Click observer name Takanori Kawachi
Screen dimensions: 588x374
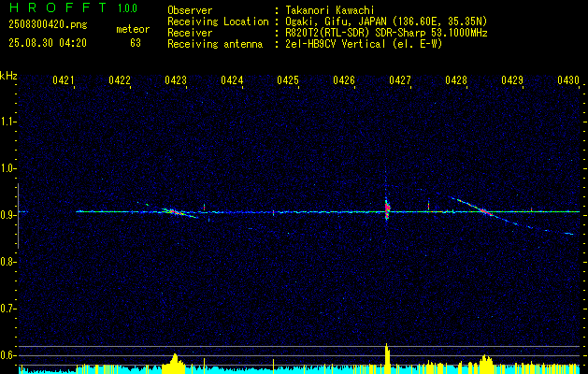[329, 10]
